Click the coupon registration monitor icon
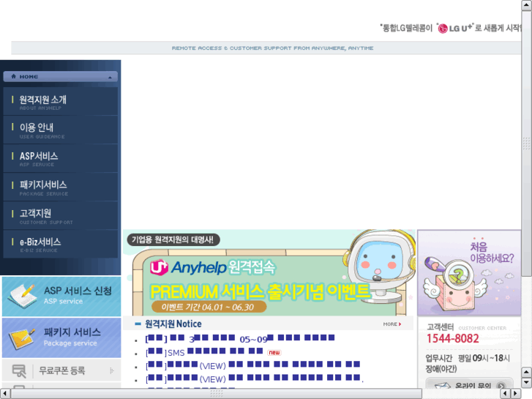 (19, 371)
